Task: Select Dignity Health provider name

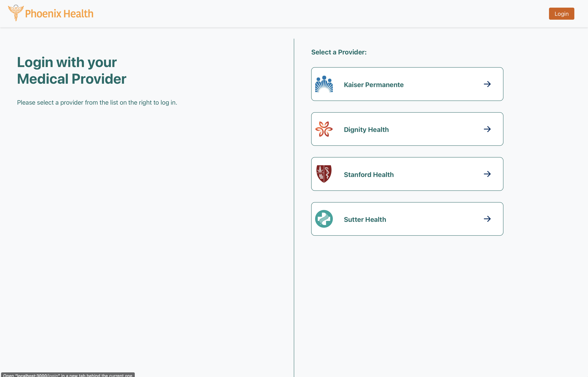Action: pyautogui.click(x=366, y=129)
